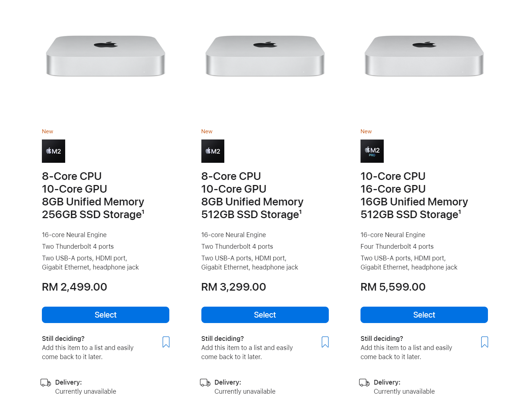532x417 pixels.
Task: Open the RM 3,299.00 Mac mini product image
Action: tap(265, 56)
